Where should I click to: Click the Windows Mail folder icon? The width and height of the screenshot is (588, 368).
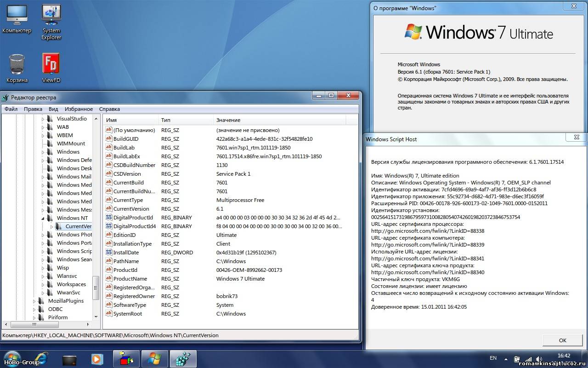point(50,177)
